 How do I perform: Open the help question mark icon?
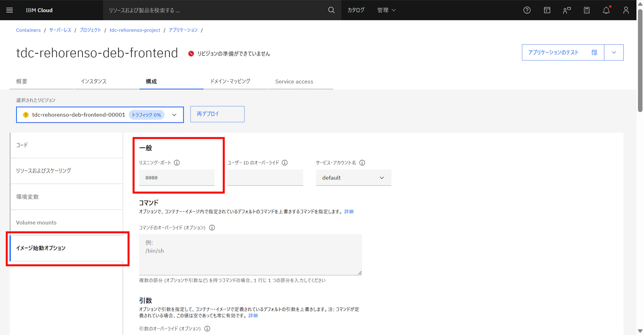tap(527, 10)
